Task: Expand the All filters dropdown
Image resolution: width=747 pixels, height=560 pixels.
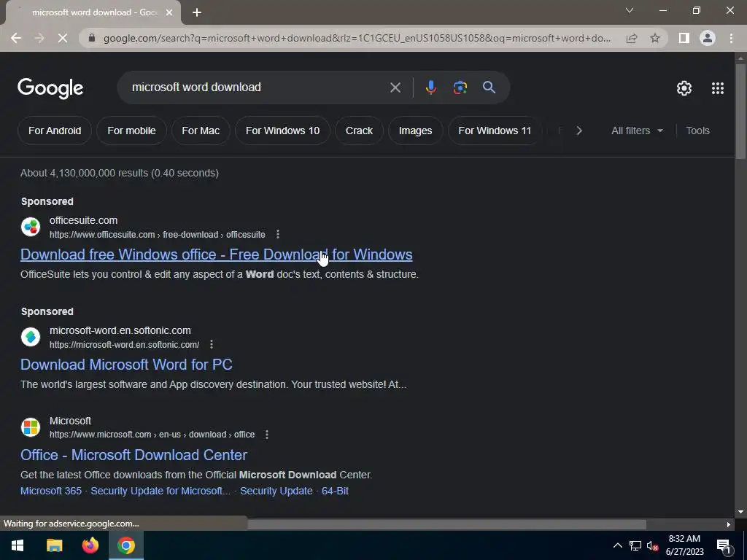Action: (x=637, y=131)
